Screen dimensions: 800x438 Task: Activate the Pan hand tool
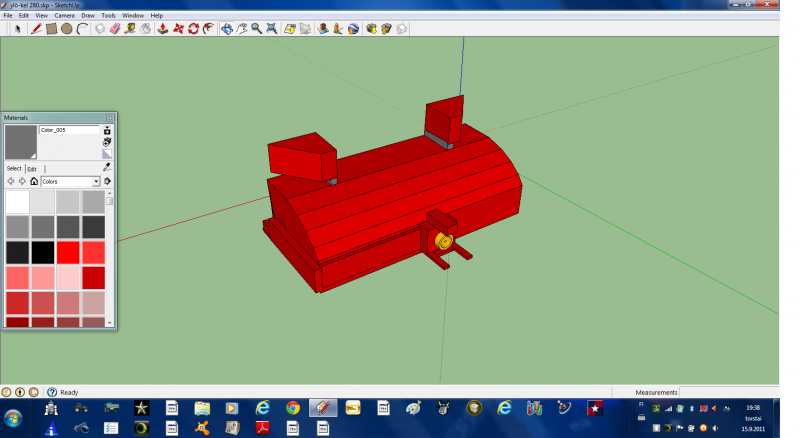(x=241, y=29)
